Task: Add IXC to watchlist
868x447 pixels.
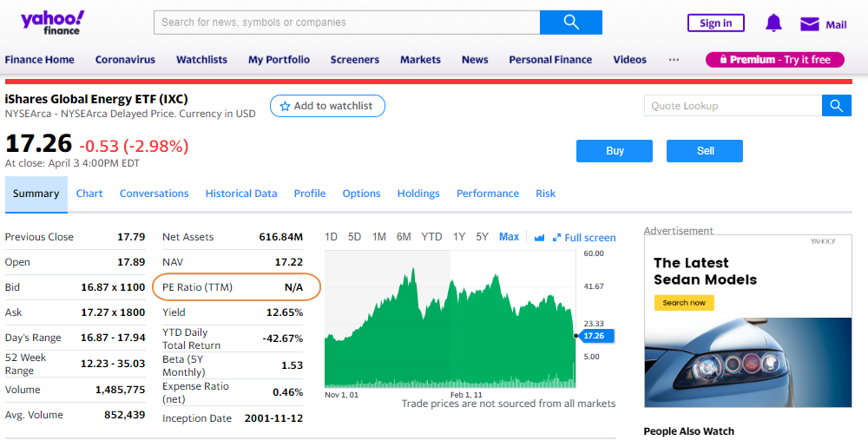Action: [326, 106]
